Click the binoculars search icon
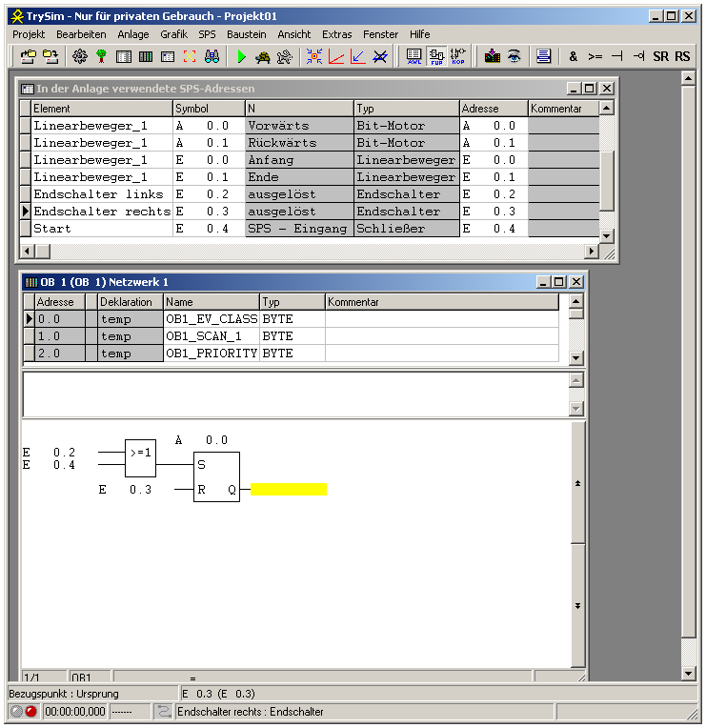Image resolution: width=706 pixels, height=728 pixels. pyautogui.click(x=212, y=57)
